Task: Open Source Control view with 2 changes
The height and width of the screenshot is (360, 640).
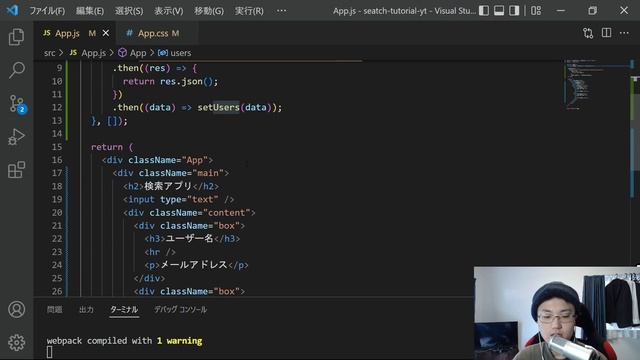Action: click(x=17, y=104)
